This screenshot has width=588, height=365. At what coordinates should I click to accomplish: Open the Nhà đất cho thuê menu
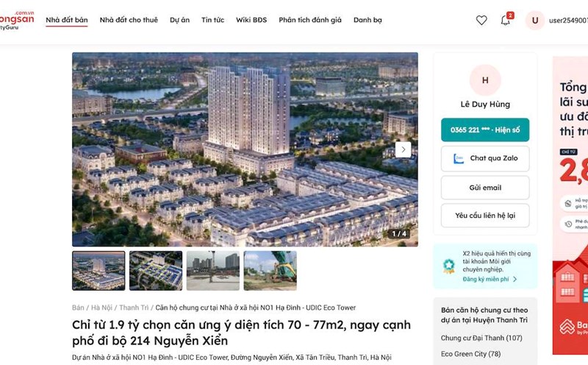pyautogui.click(x=129, y=20)
